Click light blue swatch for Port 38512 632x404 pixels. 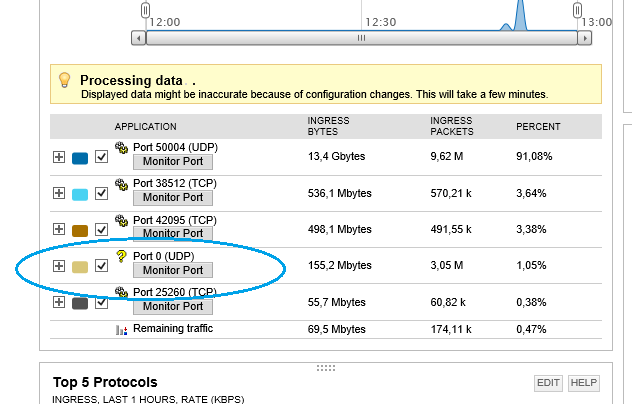pos(80,194)
